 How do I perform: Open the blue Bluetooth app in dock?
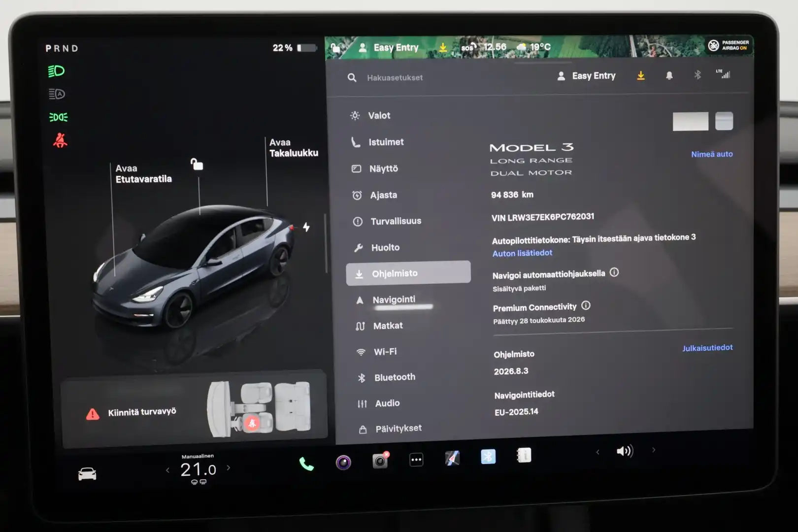[488, 457]
